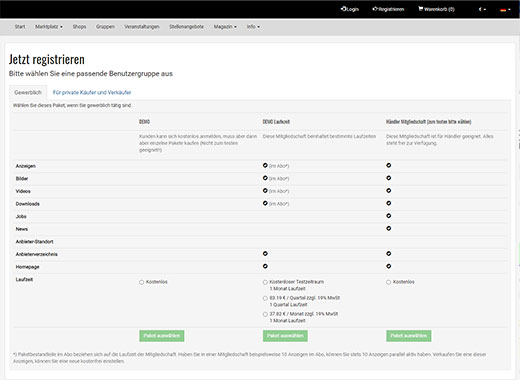
Task: Open Shops in the navigation bar
Action: tap(79, 26)
